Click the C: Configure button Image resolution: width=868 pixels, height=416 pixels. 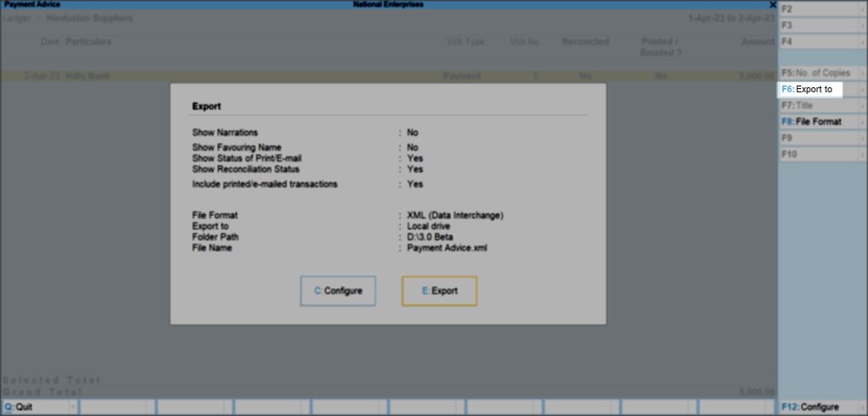(x=337, y=291)
